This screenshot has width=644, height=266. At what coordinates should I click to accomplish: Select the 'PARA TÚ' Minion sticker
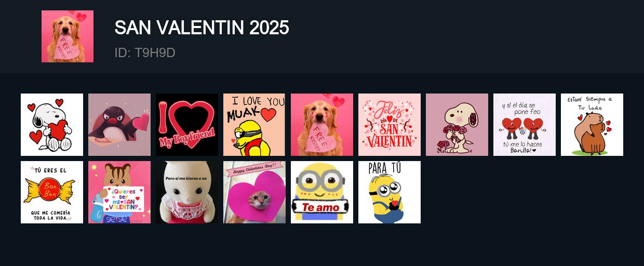click(x=390, y=192)
